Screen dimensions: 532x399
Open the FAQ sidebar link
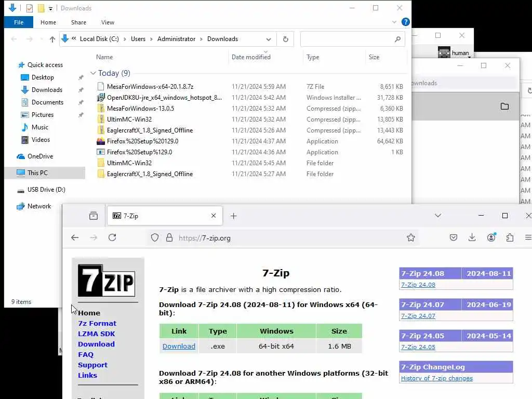point(86,354)
